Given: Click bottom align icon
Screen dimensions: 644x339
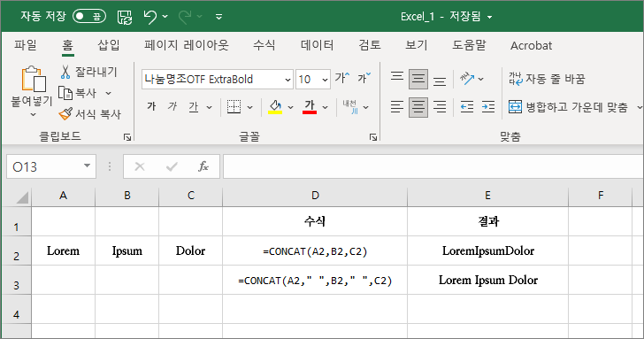Looking at the screenshot, I should point(440,81).
